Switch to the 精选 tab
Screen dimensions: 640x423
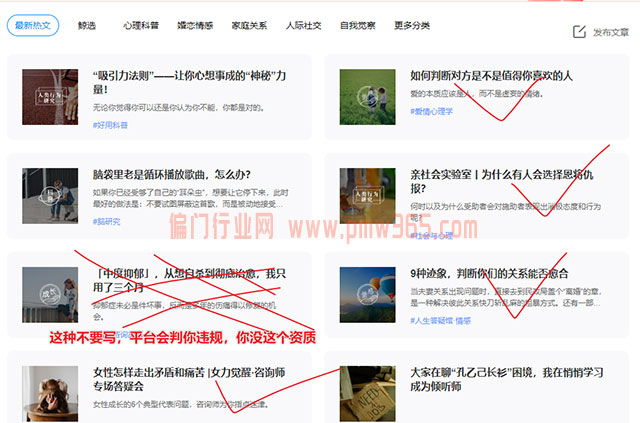(x=87, y=25)
